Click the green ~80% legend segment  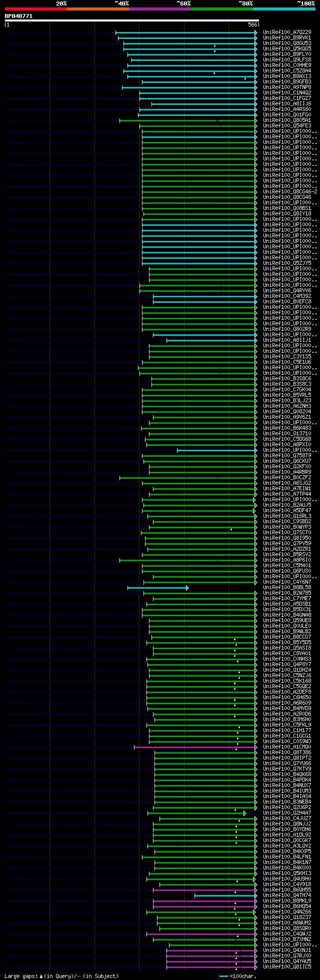[222, 9]
